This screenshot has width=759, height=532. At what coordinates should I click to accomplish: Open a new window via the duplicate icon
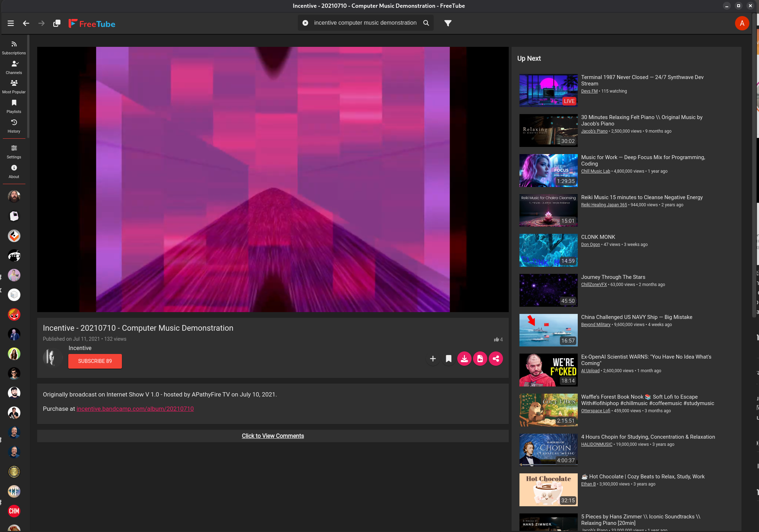coord(57,23)
